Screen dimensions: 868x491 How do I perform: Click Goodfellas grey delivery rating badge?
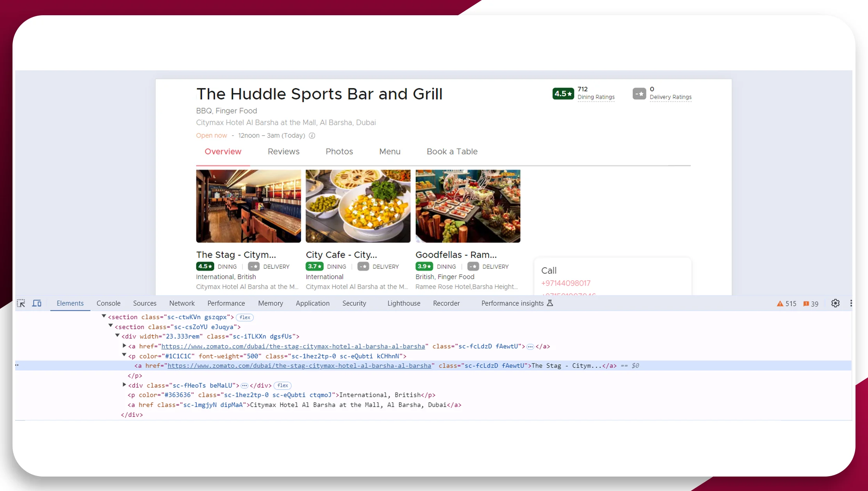pyautogui.click(x=473, y=266)
